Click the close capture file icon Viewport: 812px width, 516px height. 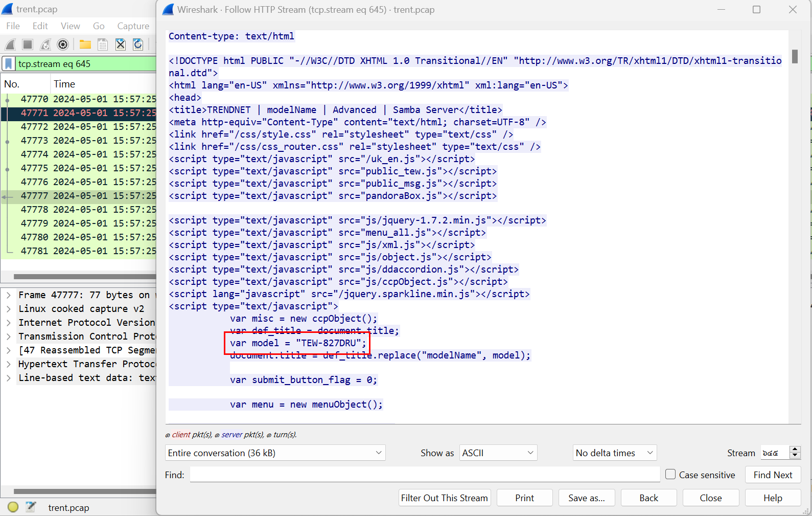tap(121, 44)
